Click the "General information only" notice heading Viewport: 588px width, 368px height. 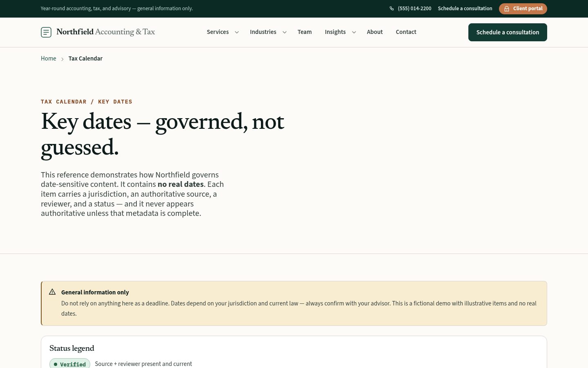click(95, 292)
